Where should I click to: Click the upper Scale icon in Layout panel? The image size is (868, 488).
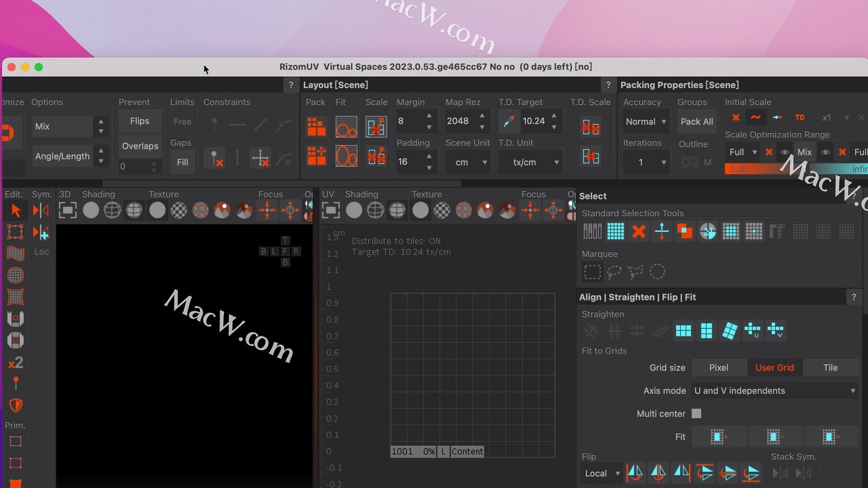point(376,127)
